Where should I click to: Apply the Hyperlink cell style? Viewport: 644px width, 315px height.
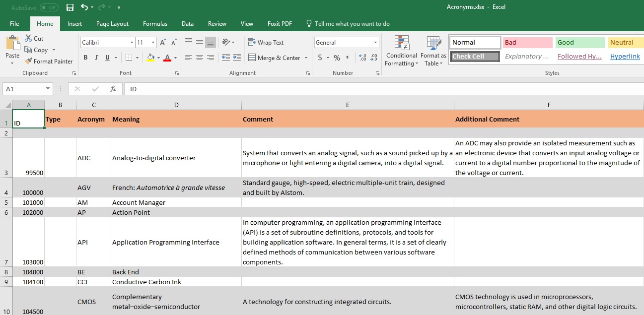coord(625,56)
